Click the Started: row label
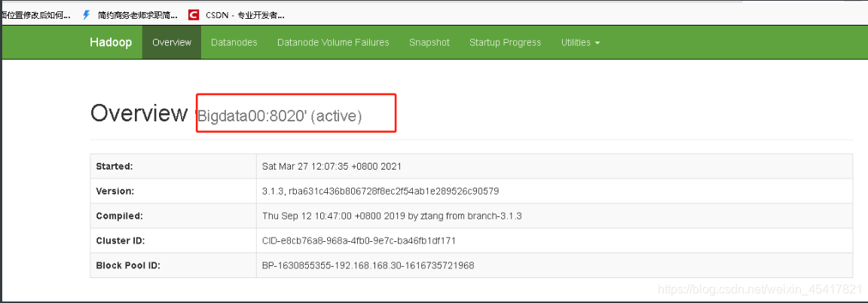This screenshot has width=868, height=303. tap(115, 166)
